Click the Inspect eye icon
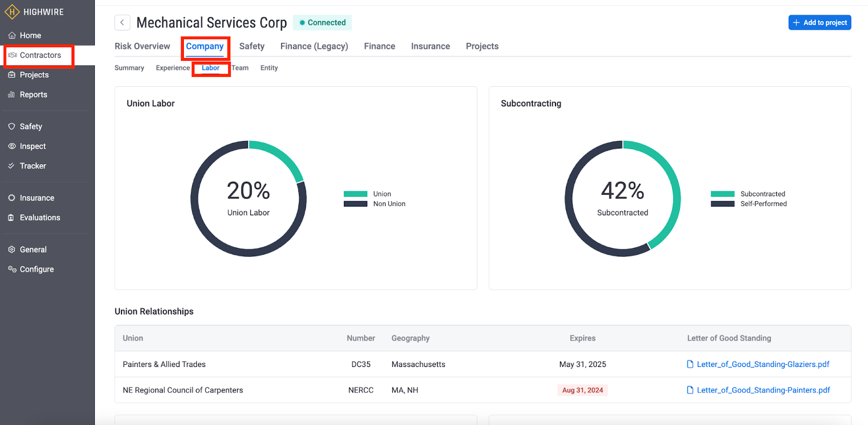The height and width of the screenshot is (425, 868). click(12, 146)
